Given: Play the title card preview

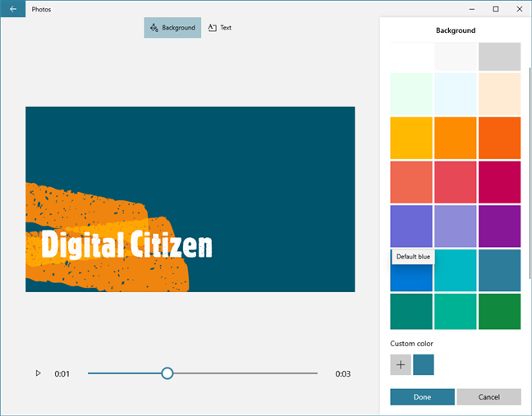Looking at the screenshot, I should (x=38, y=373).
